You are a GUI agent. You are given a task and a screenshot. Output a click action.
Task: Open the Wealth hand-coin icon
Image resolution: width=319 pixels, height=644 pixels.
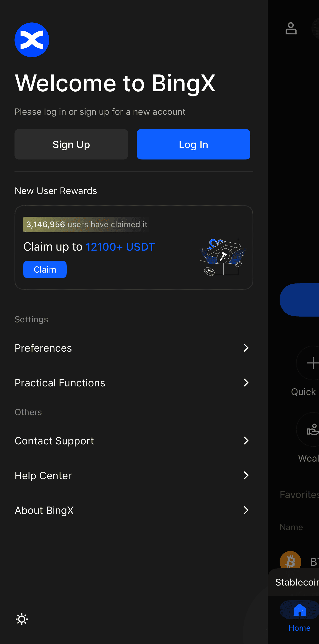tap(312, 429)
